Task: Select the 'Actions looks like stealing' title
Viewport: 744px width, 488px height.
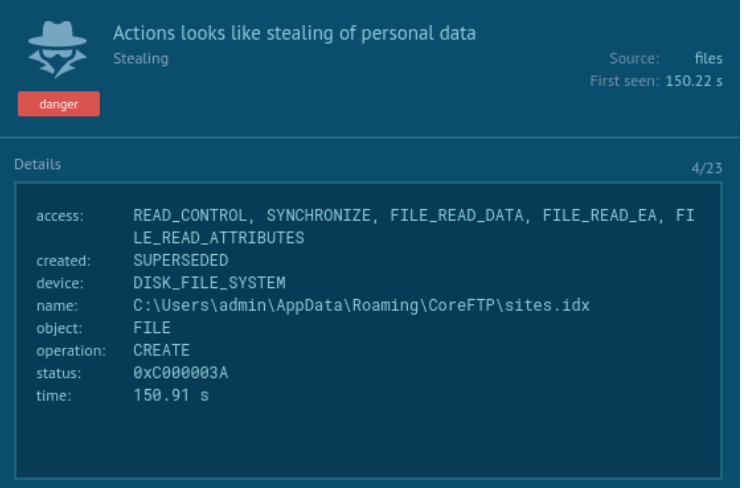Action: [x=294, y=34]
